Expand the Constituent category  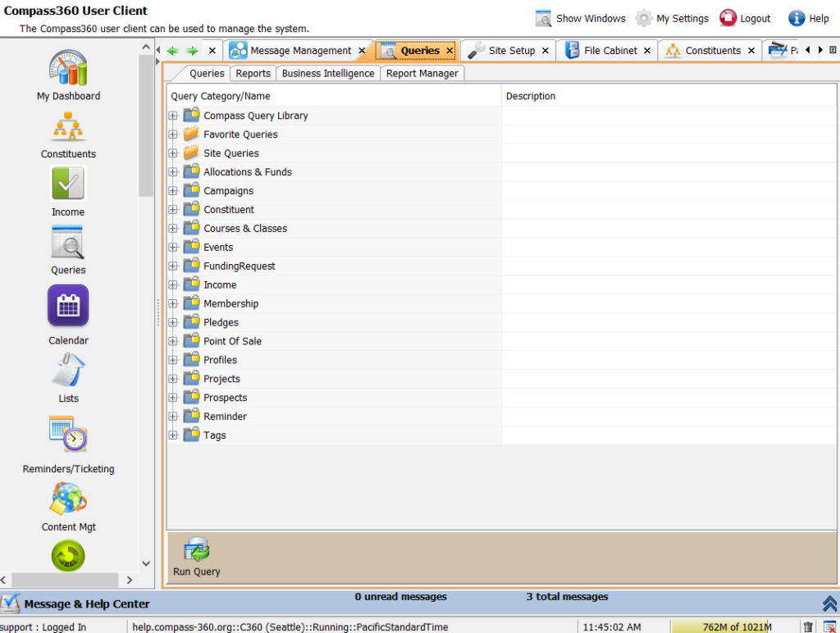[173, 209]
